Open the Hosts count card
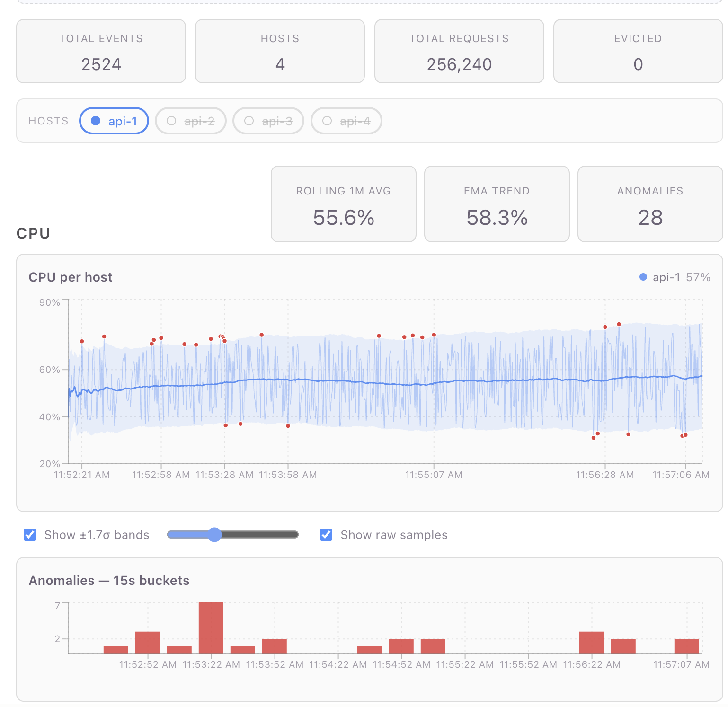728x707 pixels. (x=279, y=51)
